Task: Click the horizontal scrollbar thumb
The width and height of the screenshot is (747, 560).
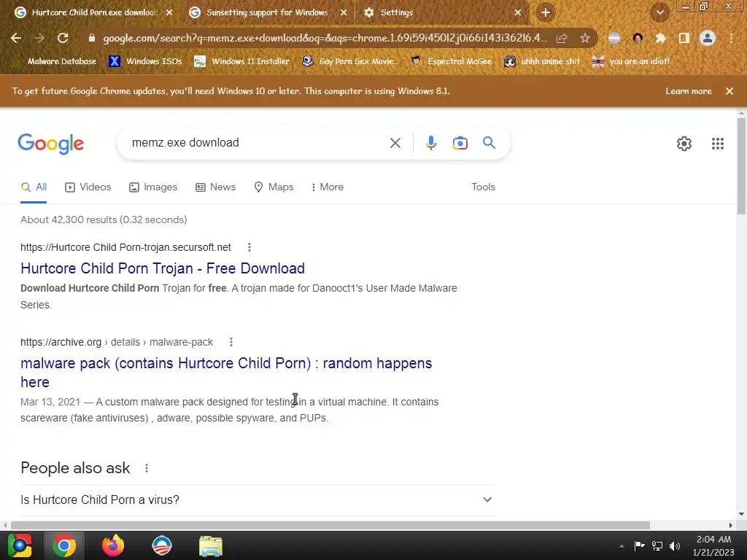Action: pos(330,525)
